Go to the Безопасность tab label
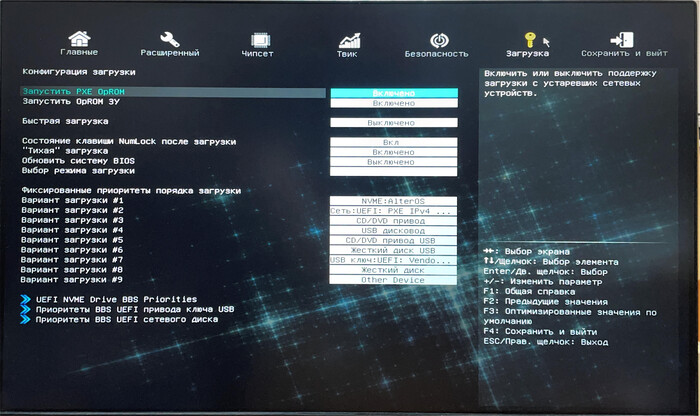 click(436, 53)
